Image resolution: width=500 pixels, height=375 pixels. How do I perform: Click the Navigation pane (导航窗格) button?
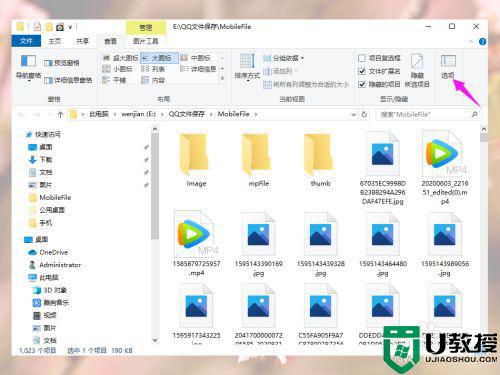click(28, 67)
